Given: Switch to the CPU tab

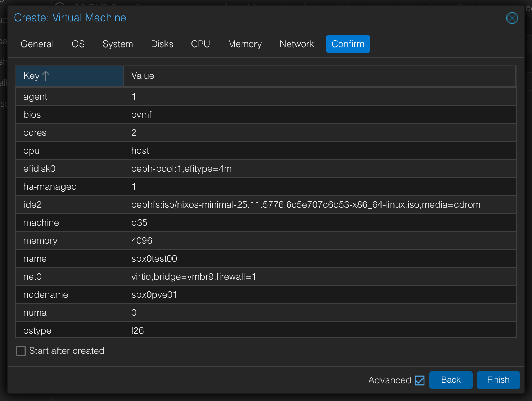Looking at the screenshot, I should click(200, 44).
